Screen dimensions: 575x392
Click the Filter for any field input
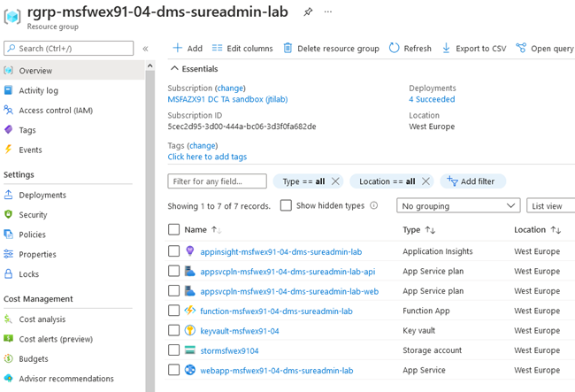click(217, 181)
